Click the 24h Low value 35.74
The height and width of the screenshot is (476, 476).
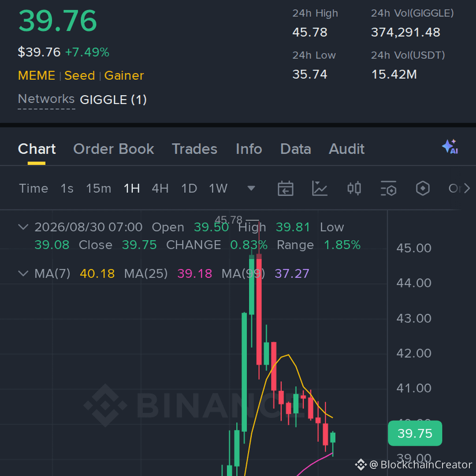310,74
